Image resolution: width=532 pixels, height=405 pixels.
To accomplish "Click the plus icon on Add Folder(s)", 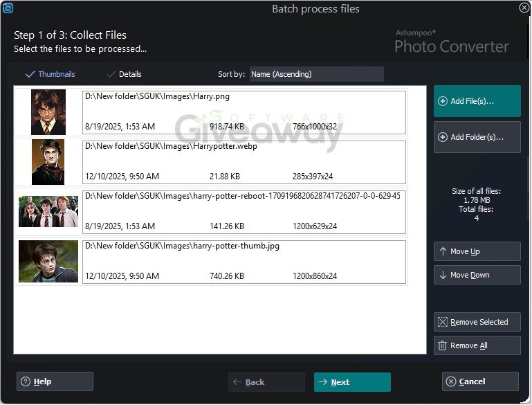I will click(x=443, y=137).
